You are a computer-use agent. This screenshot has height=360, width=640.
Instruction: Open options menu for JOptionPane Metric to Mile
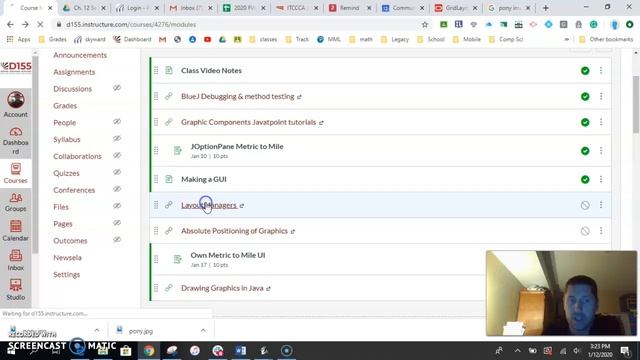point(601,151)
